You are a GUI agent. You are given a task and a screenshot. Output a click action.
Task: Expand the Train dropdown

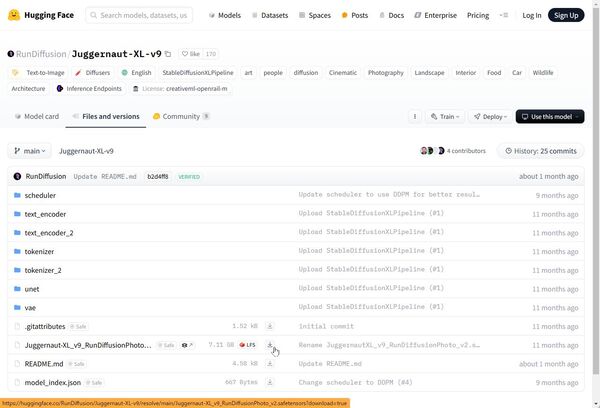[445, 117]
